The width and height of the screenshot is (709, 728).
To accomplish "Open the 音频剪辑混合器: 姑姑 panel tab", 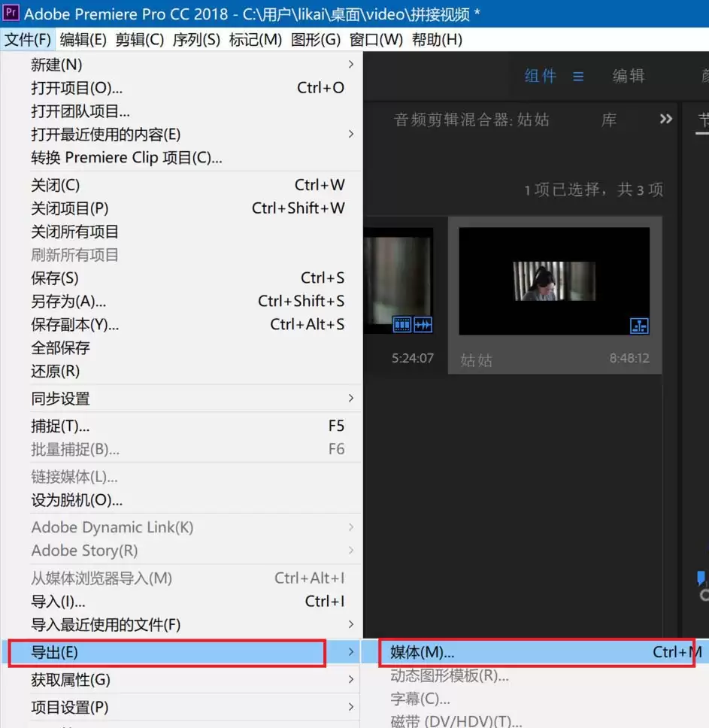I will tap(471, 120).
